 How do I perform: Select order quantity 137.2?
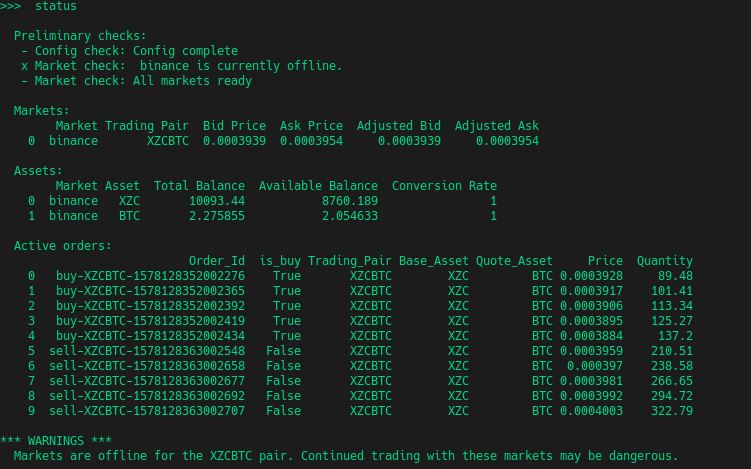click(675, 336)
